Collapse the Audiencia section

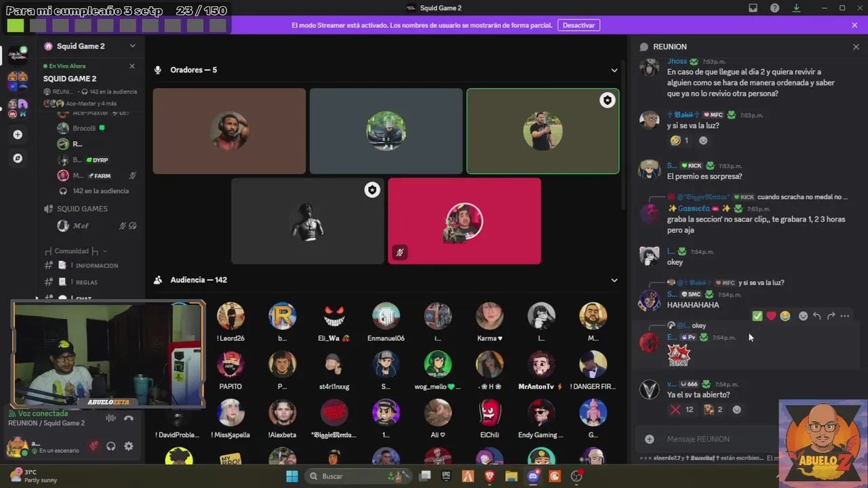pos(614,280)
